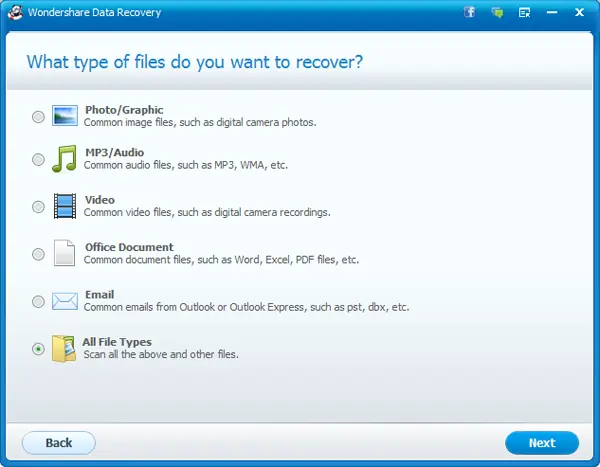Click the All File Types folder icon
Screen dimensions: 600x467
[x=64, y=348]
